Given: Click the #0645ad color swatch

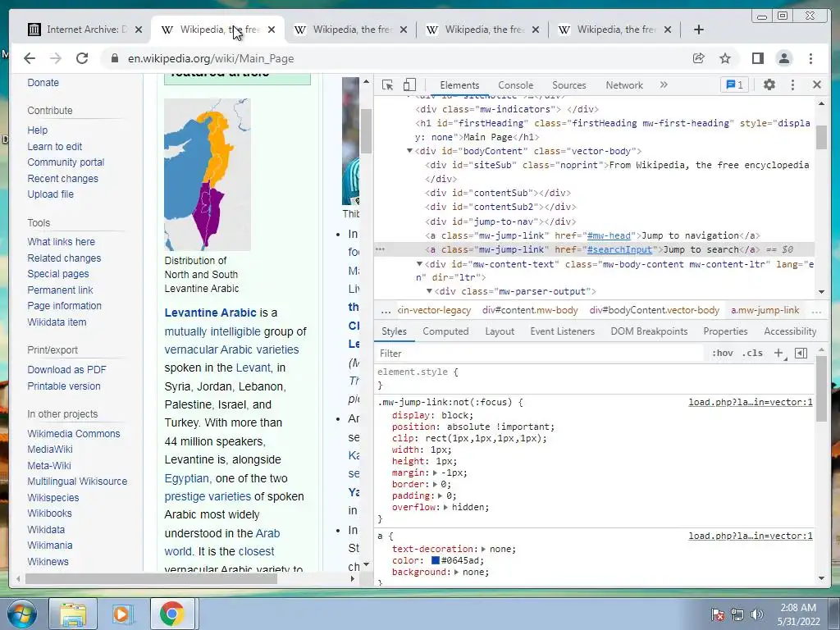Looking at the screenshot, I should (x=436, y=560).
